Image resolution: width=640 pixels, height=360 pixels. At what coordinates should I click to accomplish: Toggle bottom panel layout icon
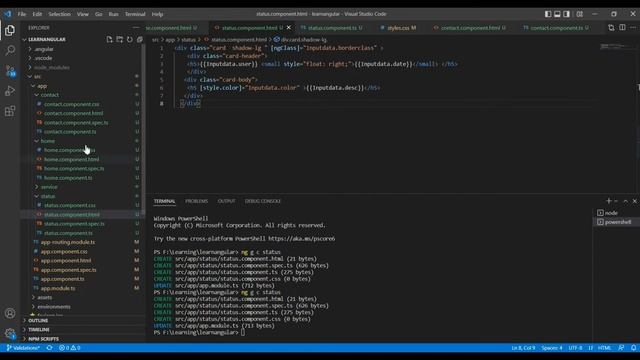[557, 14]
